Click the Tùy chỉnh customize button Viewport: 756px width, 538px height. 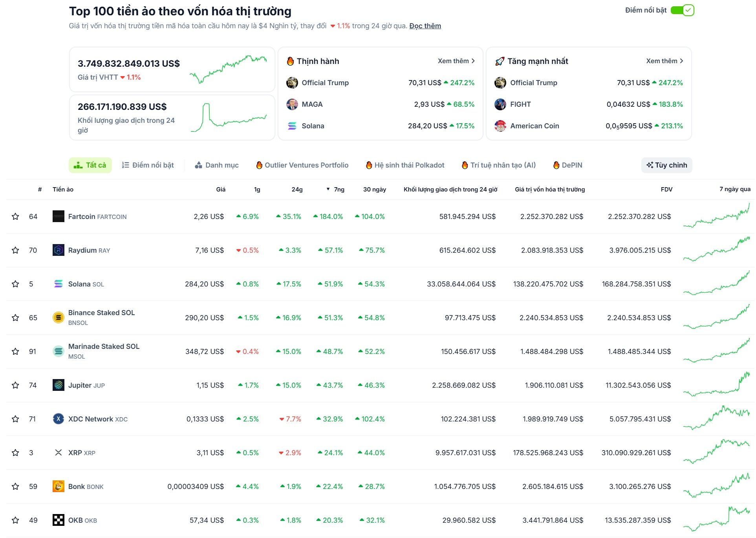click(x=667, y=165)
